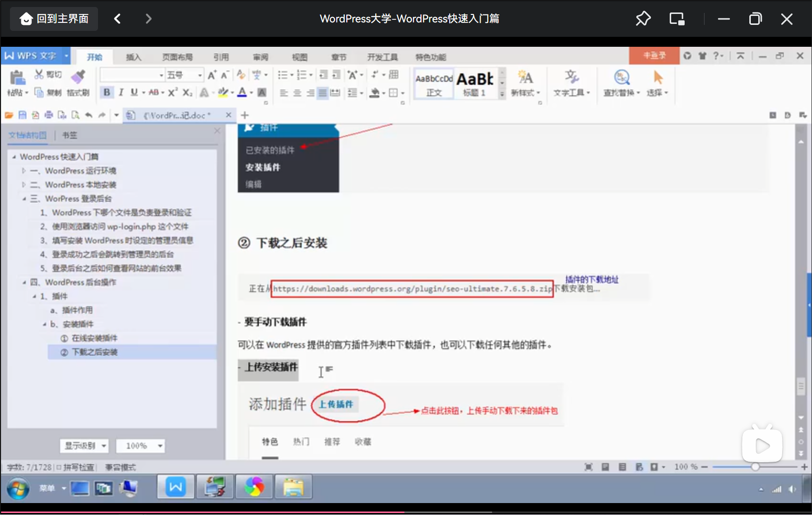This screenshot has width=812, height=515.
Task: Click the zoom slider handle in status bar
Action: tap(755, 467)
